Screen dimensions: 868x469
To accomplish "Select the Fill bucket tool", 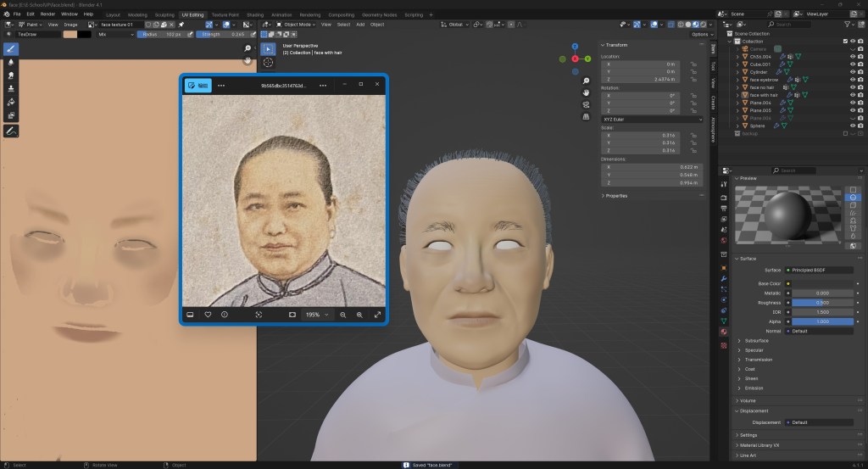I will coord(12,102).
